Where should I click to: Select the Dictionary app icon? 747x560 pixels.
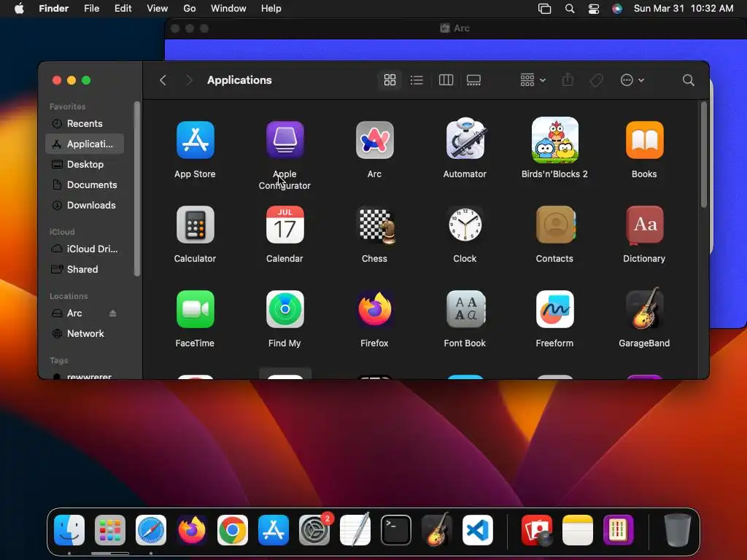pos(645,226)
